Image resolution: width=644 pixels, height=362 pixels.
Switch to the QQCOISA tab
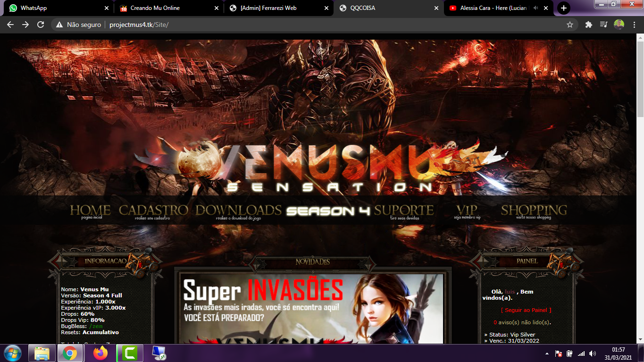(388, 8)
